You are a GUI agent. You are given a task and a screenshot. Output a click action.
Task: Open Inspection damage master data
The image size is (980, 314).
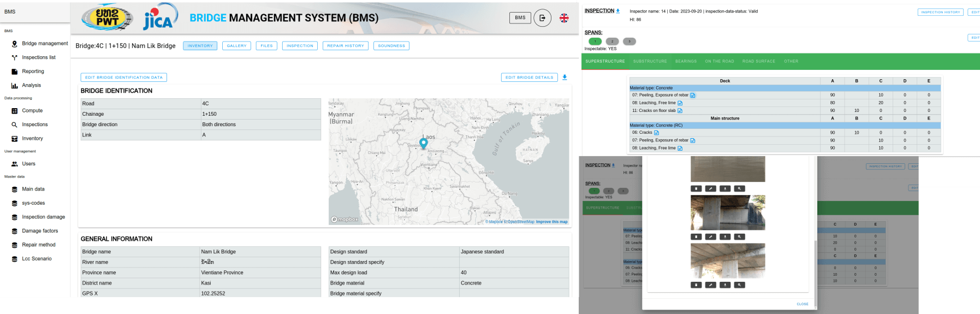click(38, 217)
